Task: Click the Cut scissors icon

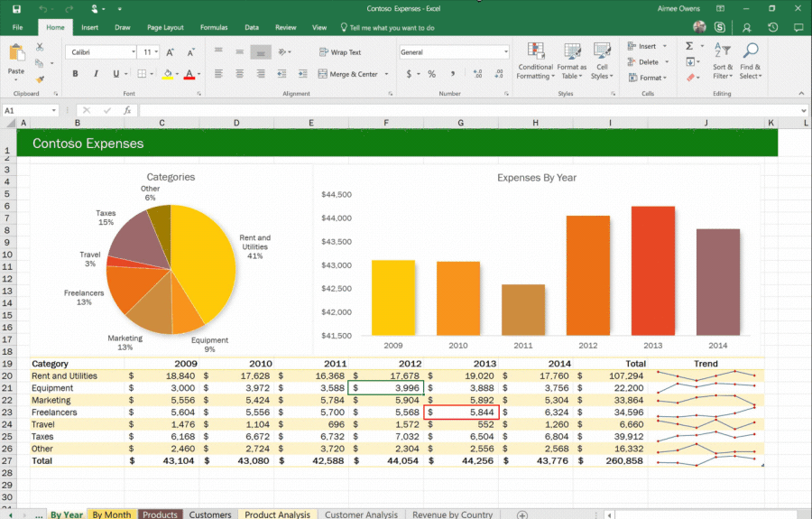Action: tap(40, 47)
